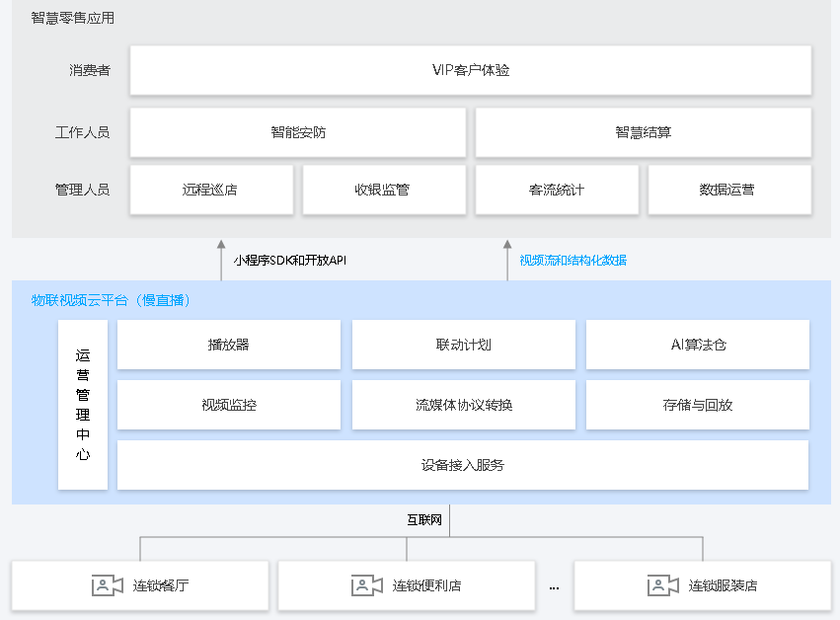Toggle the 视频监控 component

coord(228,405)
